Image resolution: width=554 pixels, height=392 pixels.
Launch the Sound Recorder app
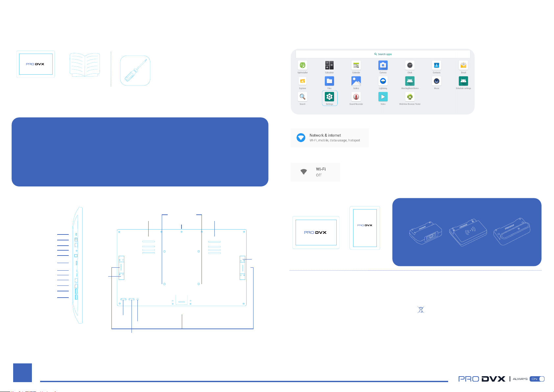point(356,97)
